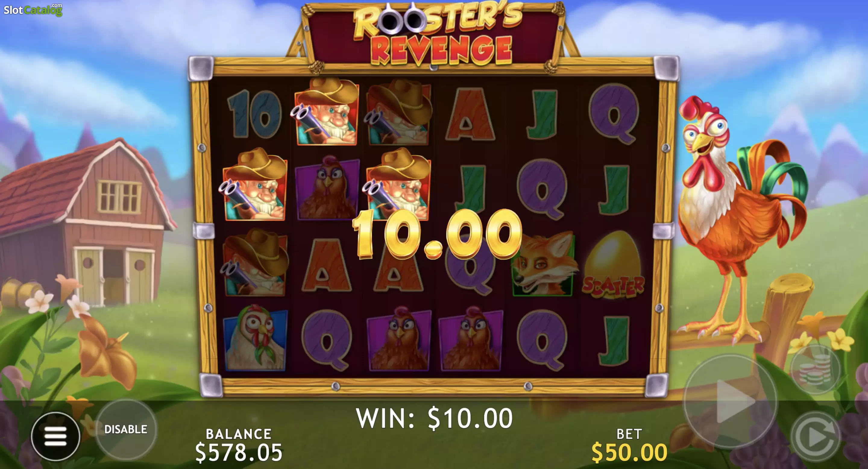Click the $50.00 bet amount
868x469 pixels.
tap(629, 452)
